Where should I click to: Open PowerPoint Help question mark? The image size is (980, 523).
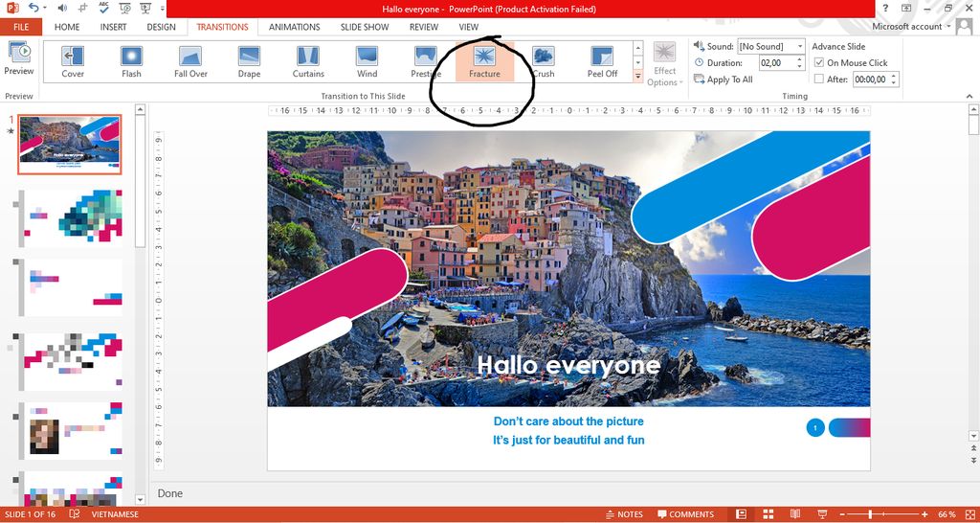coord(885,8)
